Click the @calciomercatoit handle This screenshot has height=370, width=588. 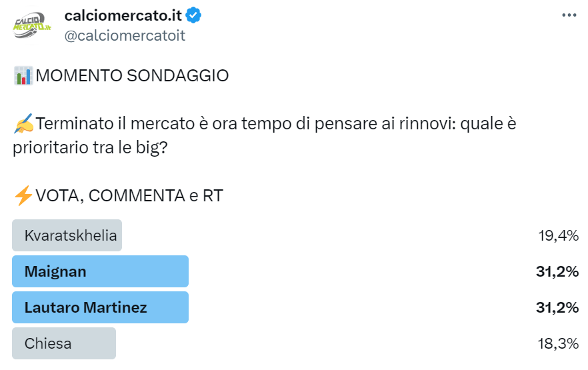[125, 36]
